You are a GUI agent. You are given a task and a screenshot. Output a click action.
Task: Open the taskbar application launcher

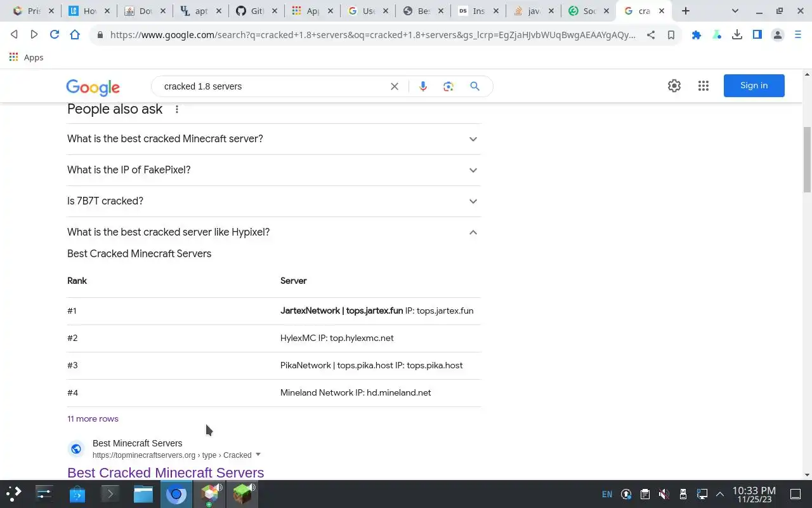click(14, 493)
